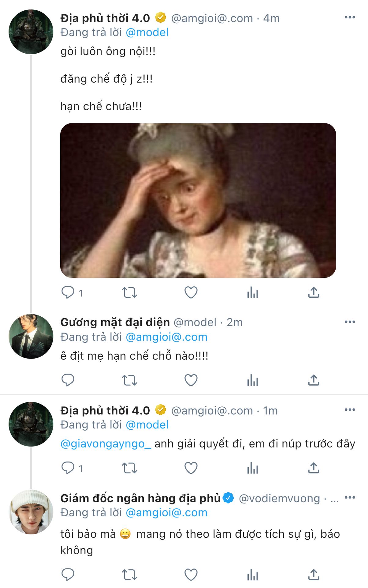Open the @model link in the first tweet

click(147, 32)
